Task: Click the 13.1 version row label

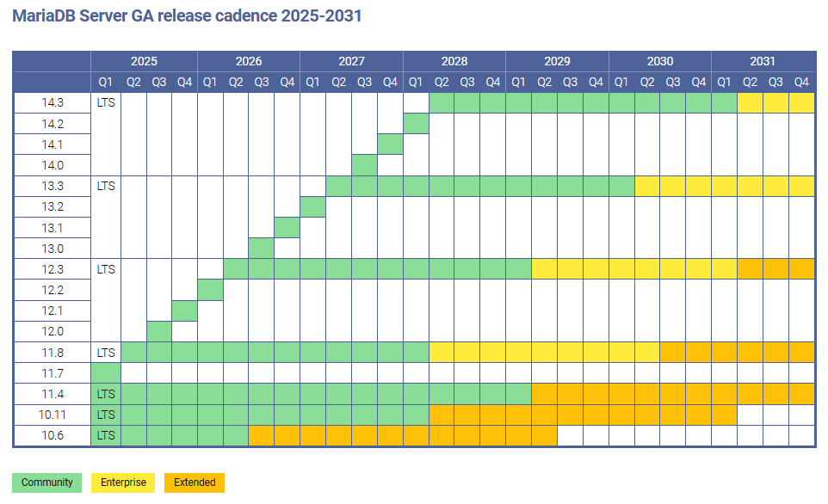Action: pos(53,227)
